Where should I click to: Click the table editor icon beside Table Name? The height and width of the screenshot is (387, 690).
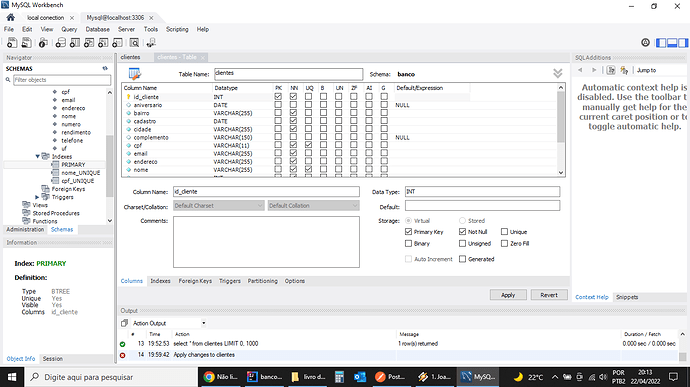135,74
